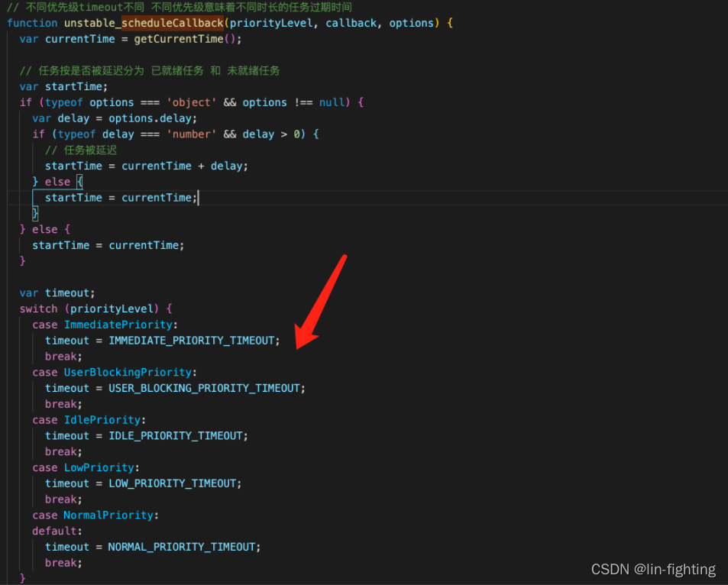The height and width of the screenshot is (585, 728).
Task: Click USER_BLOCKING_PRIORITY_TIMEOUT constant
Action: click(204, 388)
